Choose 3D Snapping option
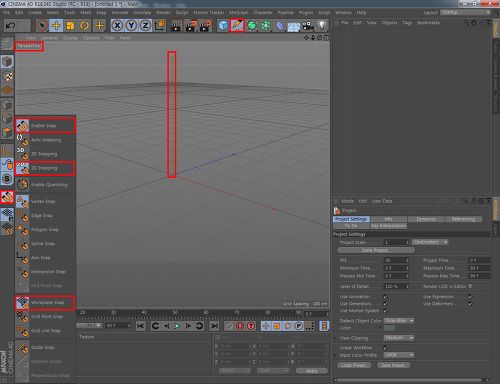This screenshot has width=500, height=384. tap(45, 154)
